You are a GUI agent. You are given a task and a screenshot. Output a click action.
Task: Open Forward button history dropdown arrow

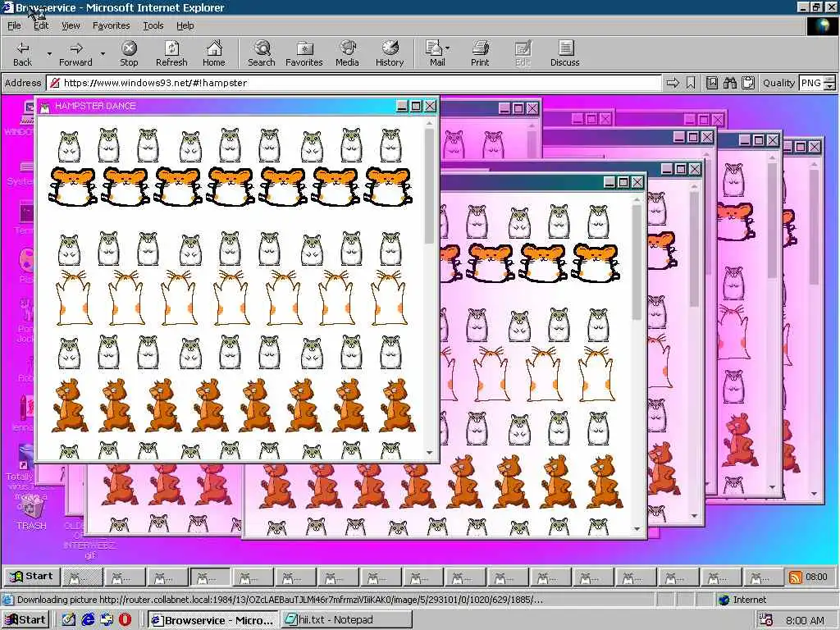[x=103, y=53]
